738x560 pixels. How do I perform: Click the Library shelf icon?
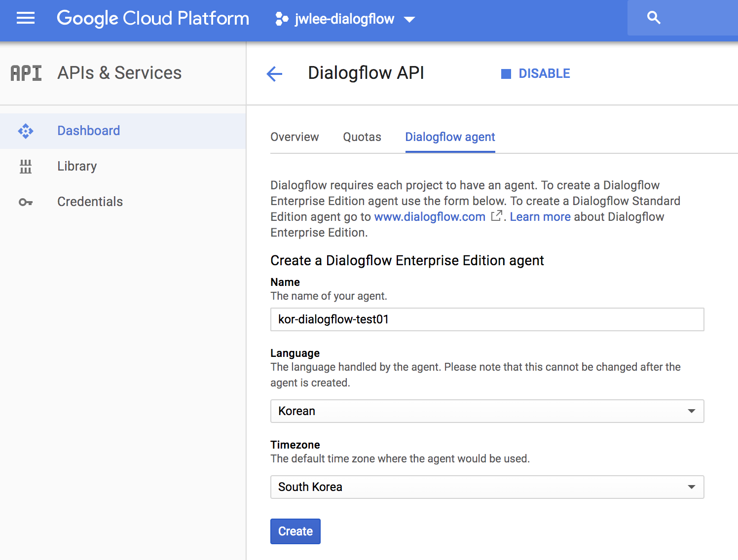[x=26, y=167]
